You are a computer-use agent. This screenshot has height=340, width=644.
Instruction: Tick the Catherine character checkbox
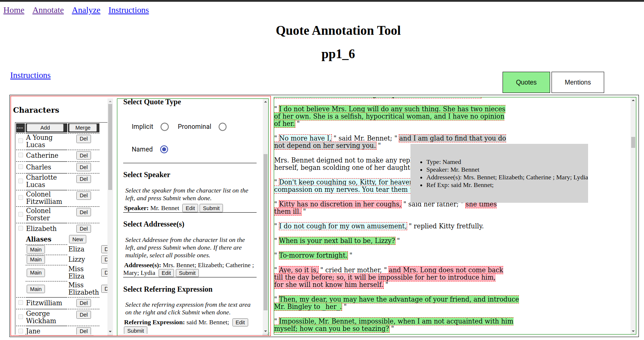point(21,155)
